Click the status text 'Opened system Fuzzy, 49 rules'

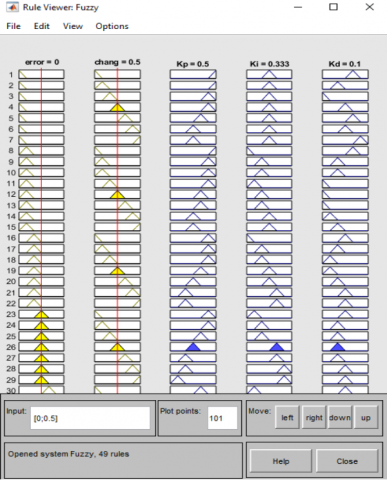(68, 454)
